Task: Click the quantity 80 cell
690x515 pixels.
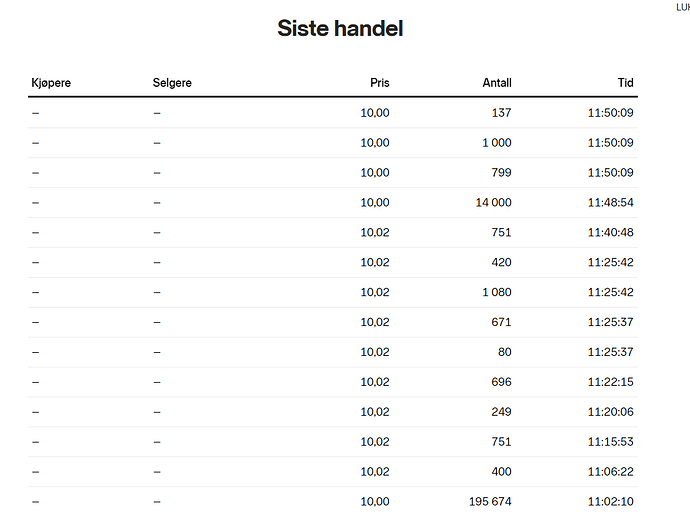Action: click(505, 352)
